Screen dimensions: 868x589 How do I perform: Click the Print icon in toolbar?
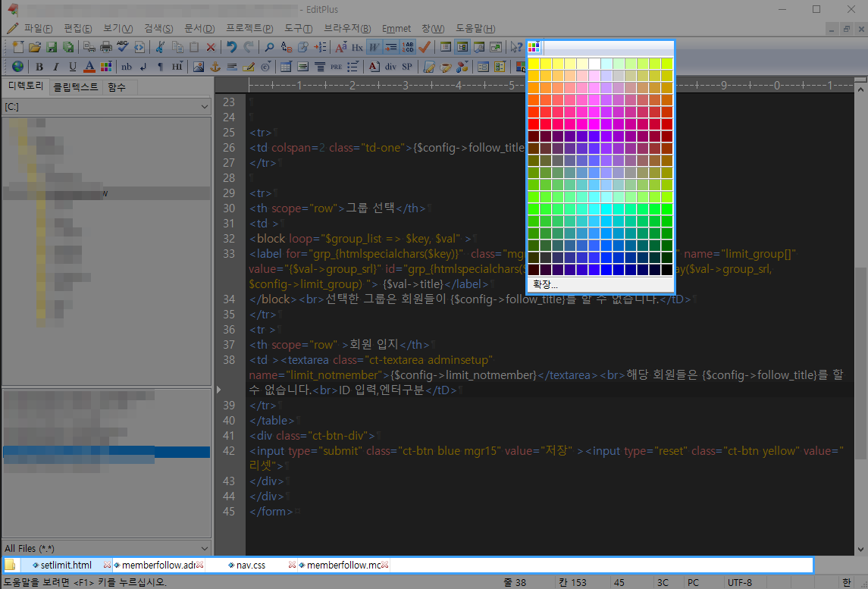tap(106, 47)
